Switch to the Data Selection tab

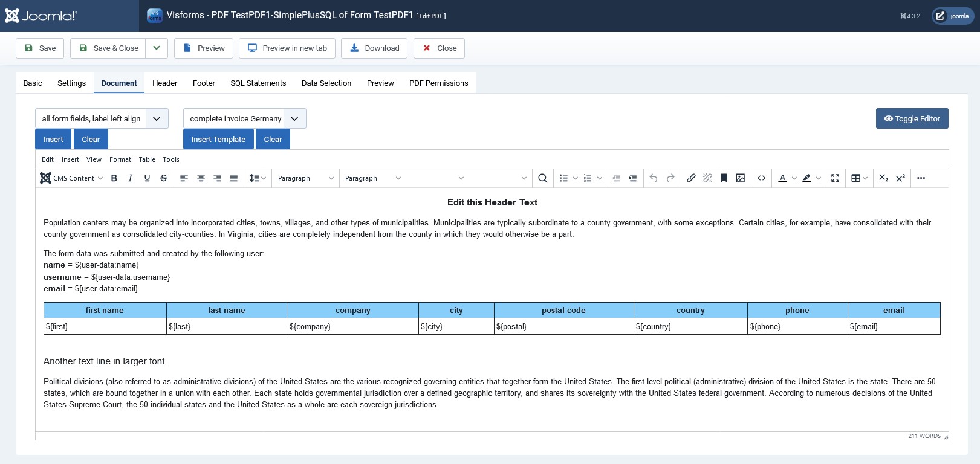[326, 83]
